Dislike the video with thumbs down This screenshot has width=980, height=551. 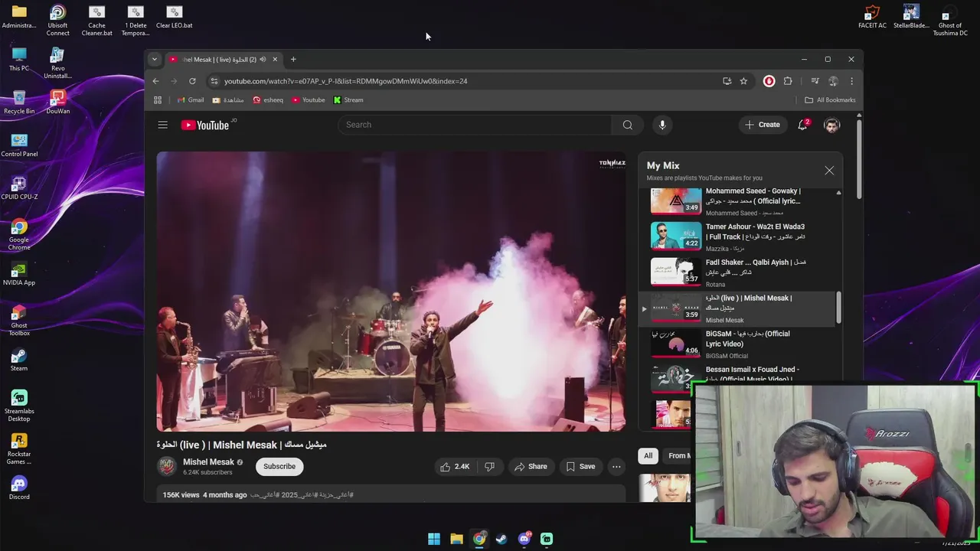(489, 466)
